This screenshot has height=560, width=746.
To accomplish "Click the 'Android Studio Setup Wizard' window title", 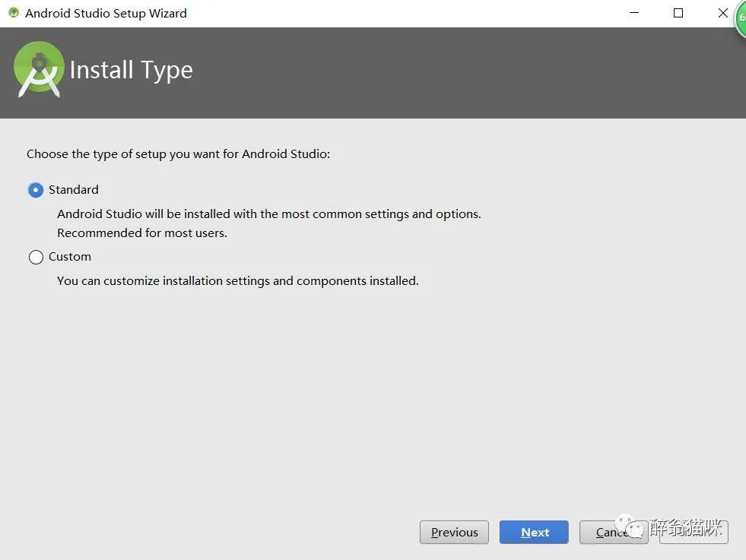I will (x=106, y=14).
